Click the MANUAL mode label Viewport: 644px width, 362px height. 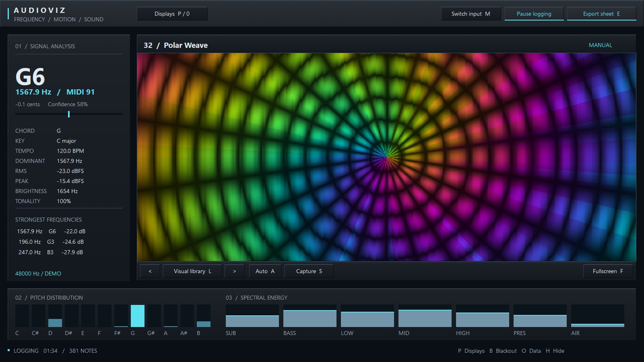(x=601, y=45)
